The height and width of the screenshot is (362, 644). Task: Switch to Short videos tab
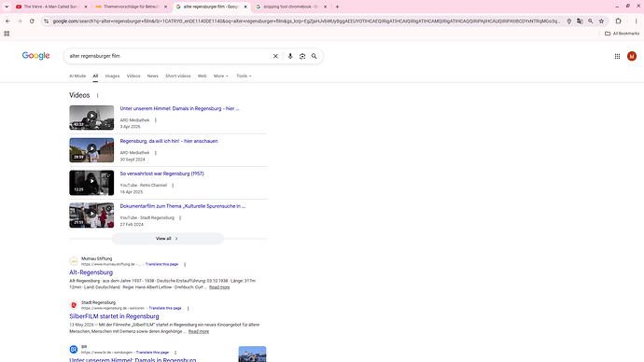click(178, 76)
